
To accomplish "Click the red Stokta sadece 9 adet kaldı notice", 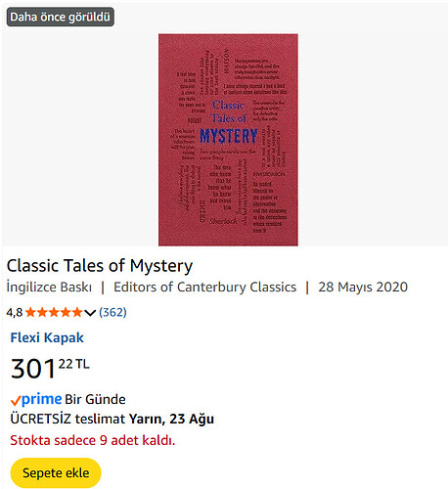I will [x=93, y=440].
